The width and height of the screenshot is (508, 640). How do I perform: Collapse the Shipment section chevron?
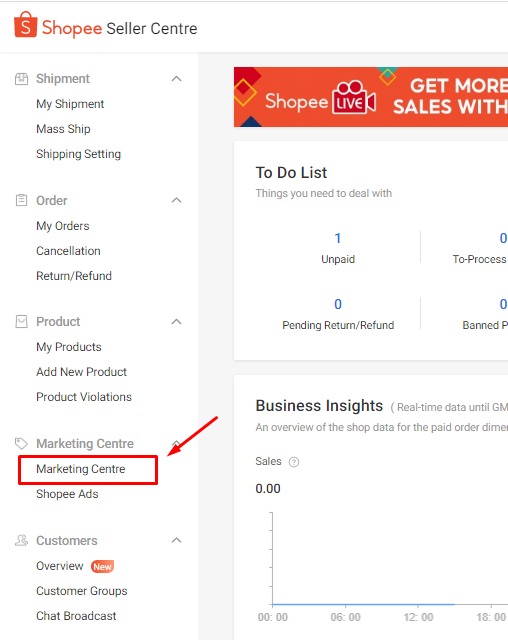pos(176,79)
